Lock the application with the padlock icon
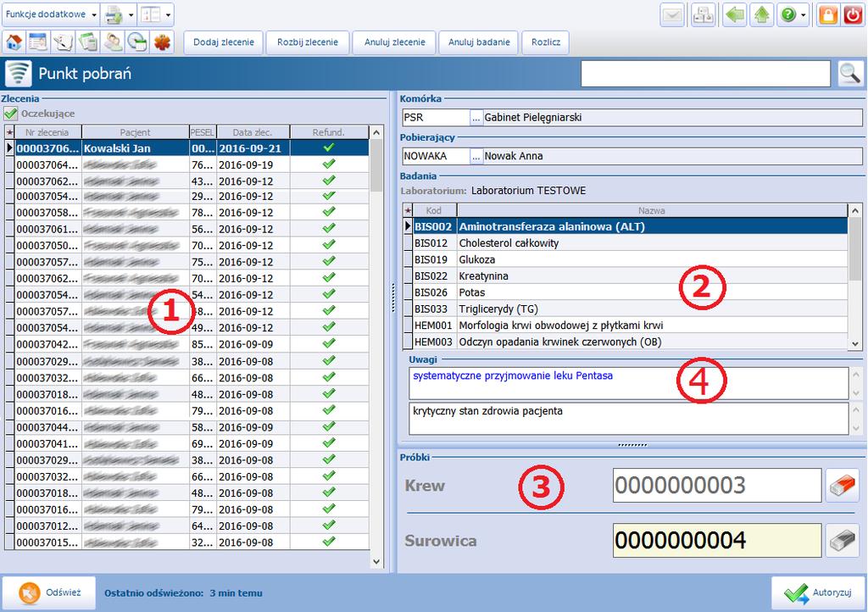 pyautogui.click(x=828, y=15)
